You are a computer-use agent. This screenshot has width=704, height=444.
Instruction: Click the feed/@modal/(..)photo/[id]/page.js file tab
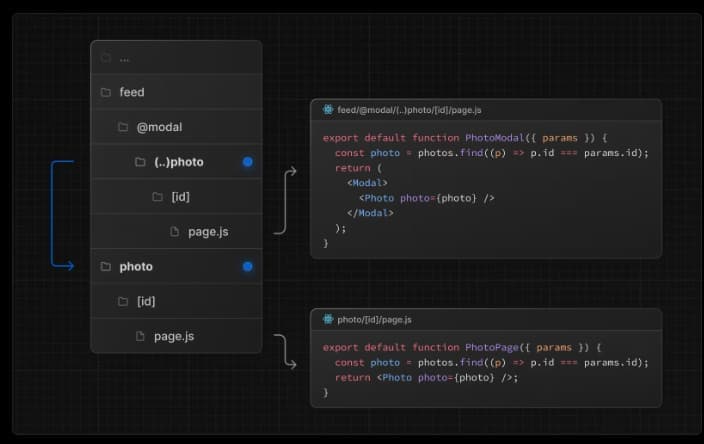click(409, 110)
